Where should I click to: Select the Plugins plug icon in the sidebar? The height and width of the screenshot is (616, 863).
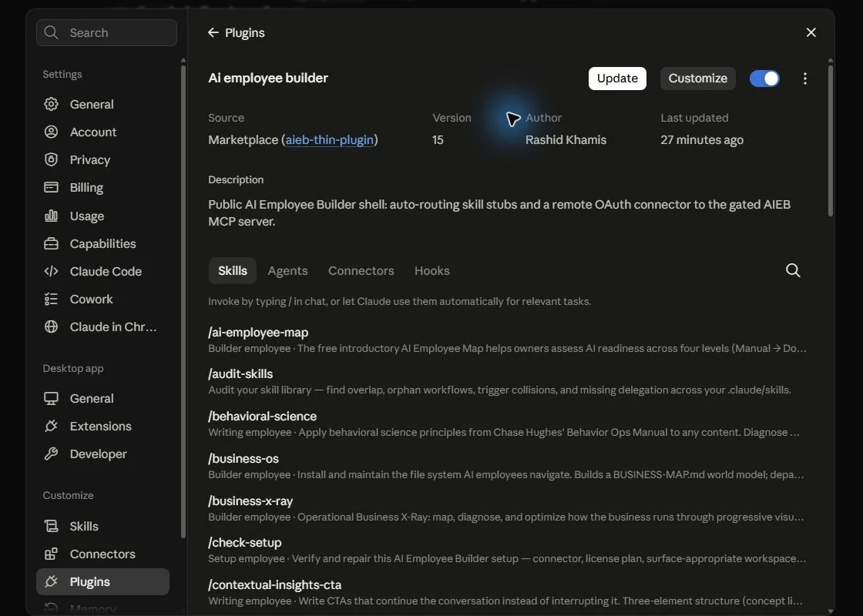tap(51, 581)
